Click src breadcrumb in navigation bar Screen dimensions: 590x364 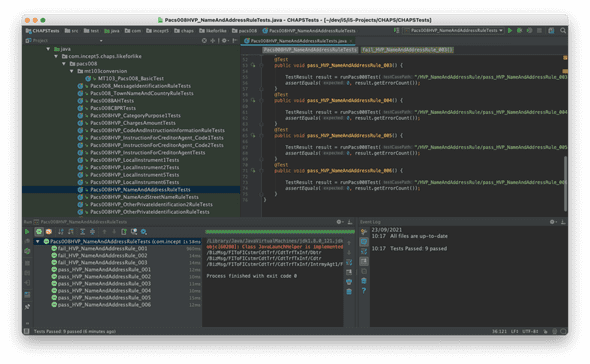[x=71, y=31]
